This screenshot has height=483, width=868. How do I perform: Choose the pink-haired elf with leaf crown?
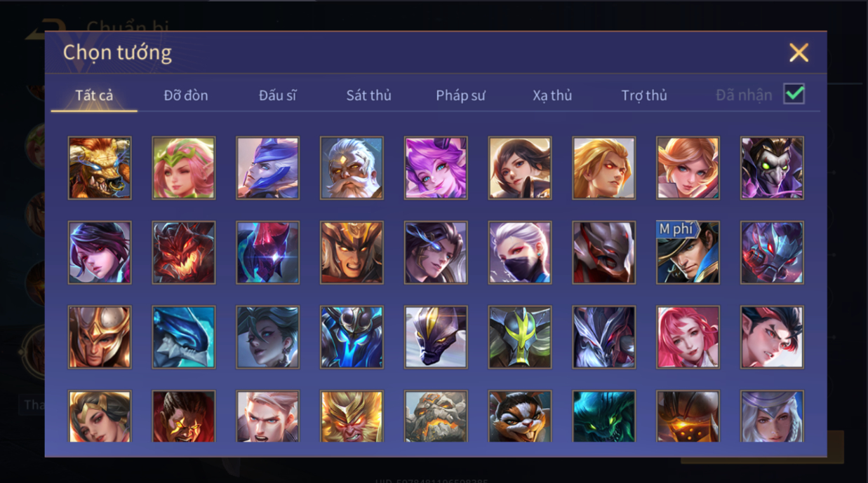tap(184, 168)
